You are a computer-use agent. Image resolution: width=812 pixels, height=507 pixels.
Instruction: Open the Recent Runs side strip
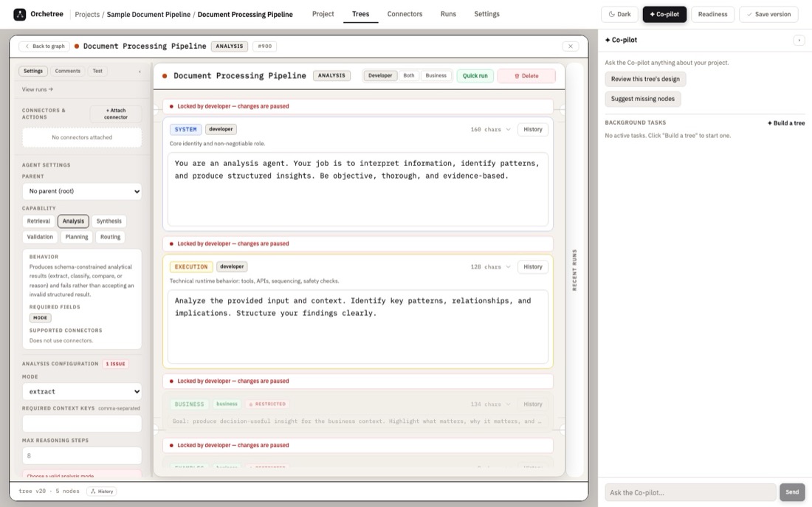point(574,270)
